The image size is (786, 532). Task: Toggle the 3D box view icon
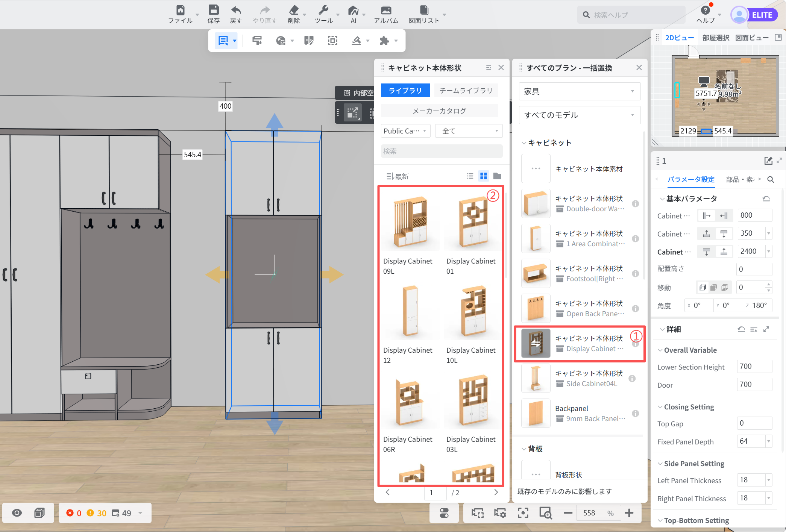39,513
